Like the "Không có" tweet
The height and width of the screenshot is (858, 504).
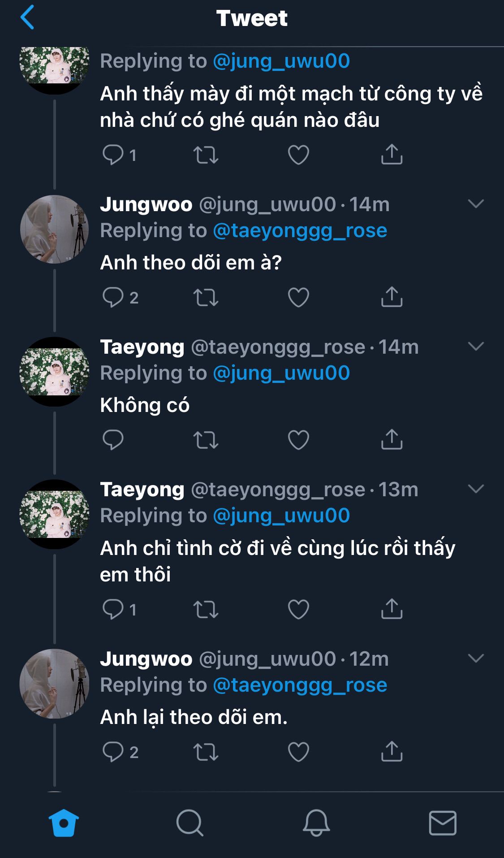click(298, 440)
